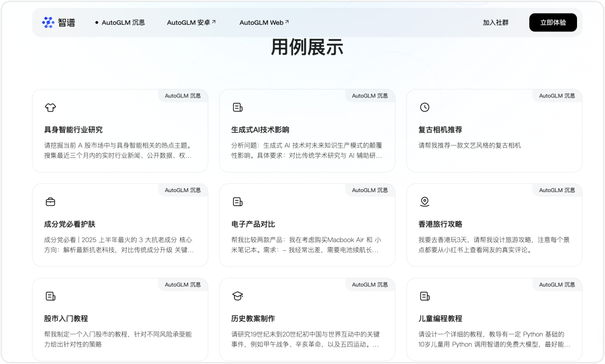Screen dimensions: 605x364
Task: Open the 电子产品对比 description text
Action: tap(306, 245)
